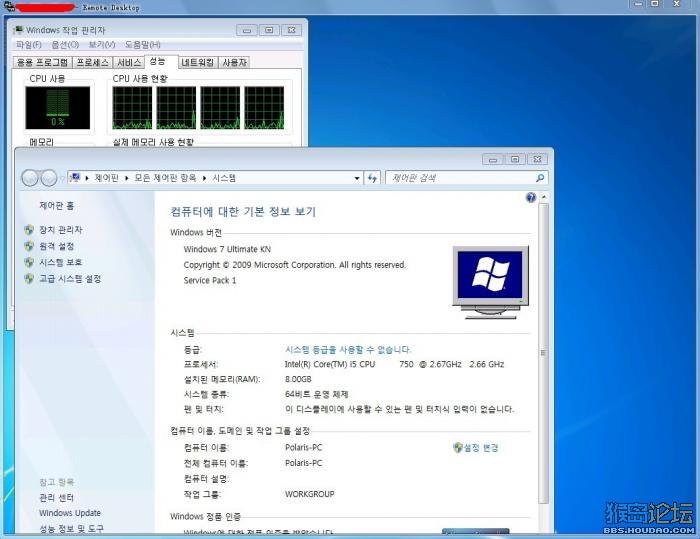Click the fourth CPU core history graph
The height and width of the screenshot is (539, 700).
[264, 108]
